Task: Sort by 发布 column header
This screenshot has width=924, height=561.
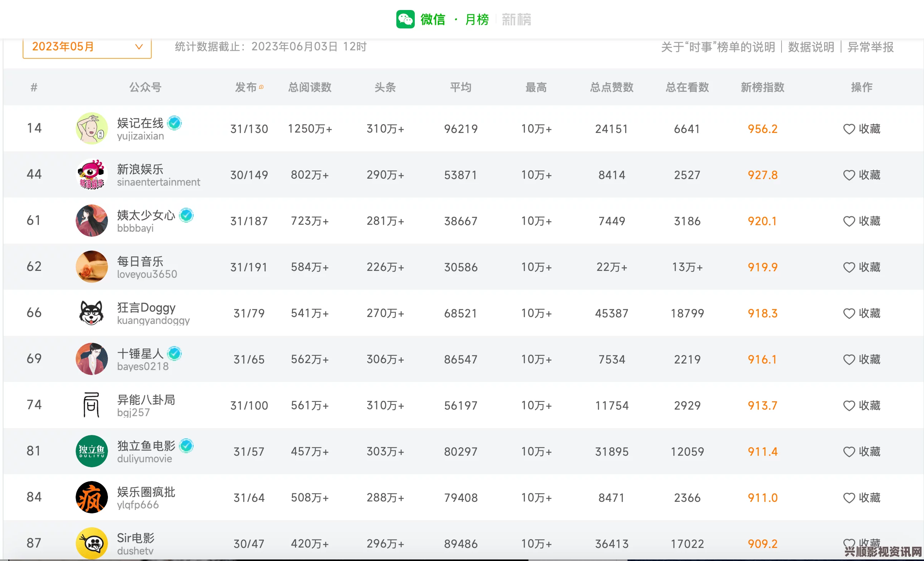Action: coord(246,87)
